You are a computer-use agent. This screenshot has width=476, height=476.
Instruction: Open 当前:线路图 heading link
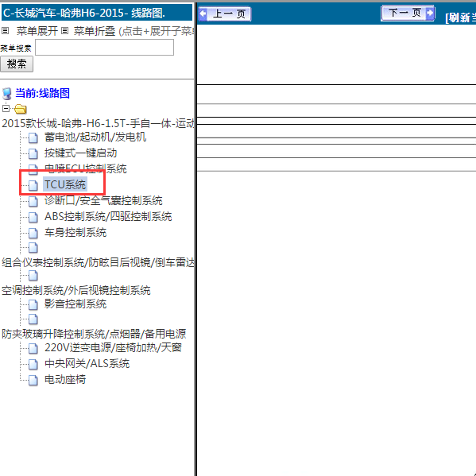(x=42, y=93)
